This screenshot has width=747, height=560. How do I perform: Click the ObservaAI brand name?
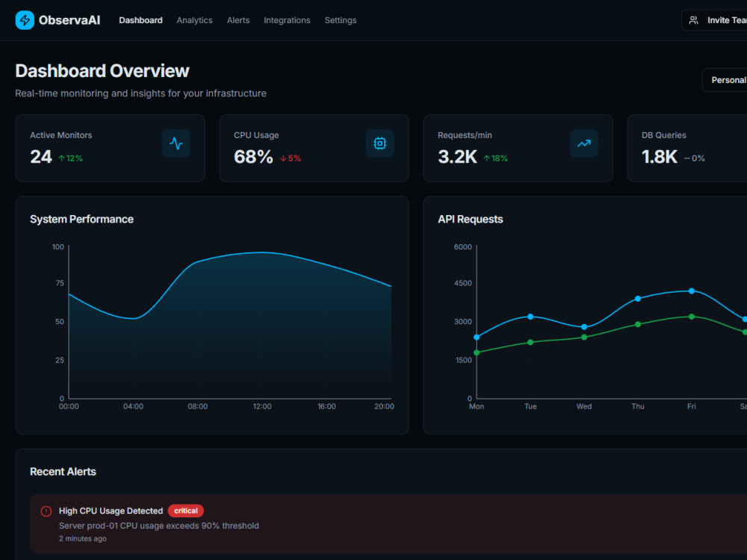coord(69,20)
